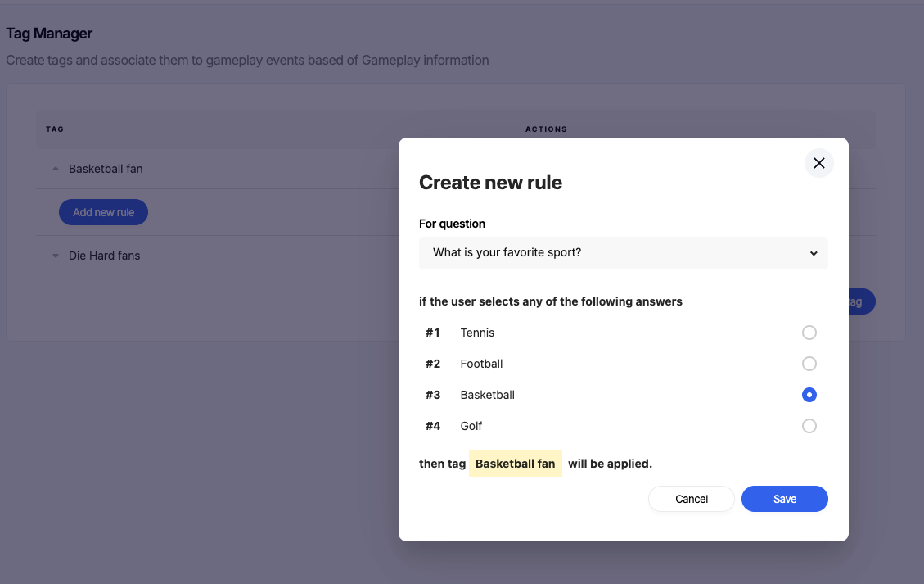Select the Golf answer radio button
The image size is (924, 584).
[x=809, y=426]
